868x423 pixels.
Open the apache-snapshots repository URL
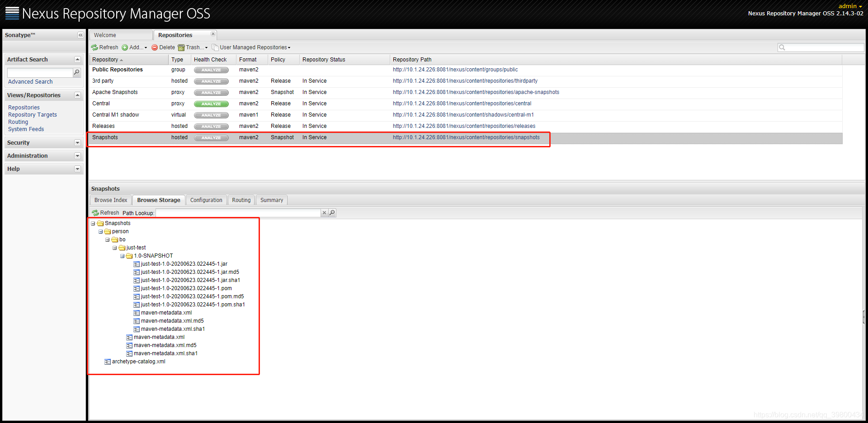click(x=476, y=92)
